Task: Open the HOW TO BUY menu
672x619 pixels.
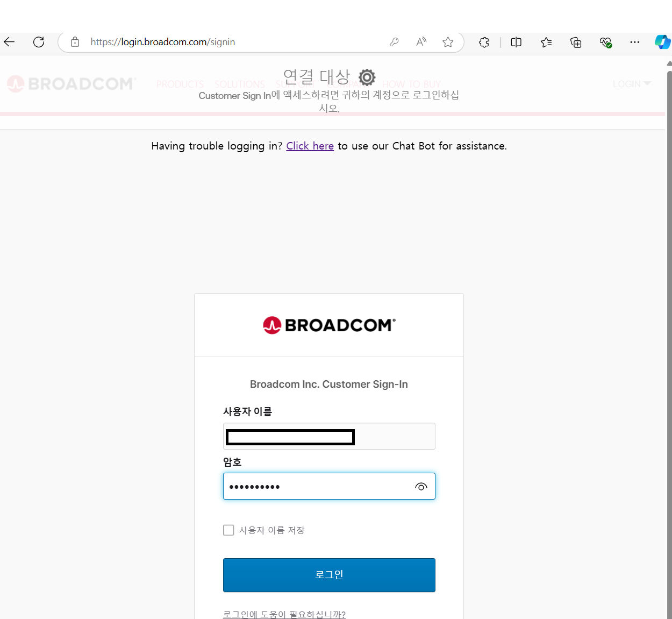Action: 411,84
